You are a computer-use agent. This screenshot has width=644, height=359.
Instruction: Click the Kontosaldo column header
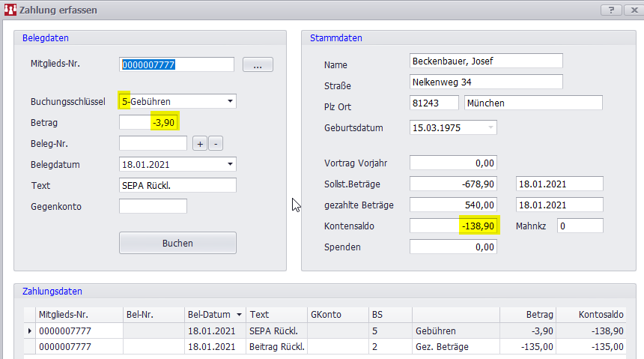[598, 315]
